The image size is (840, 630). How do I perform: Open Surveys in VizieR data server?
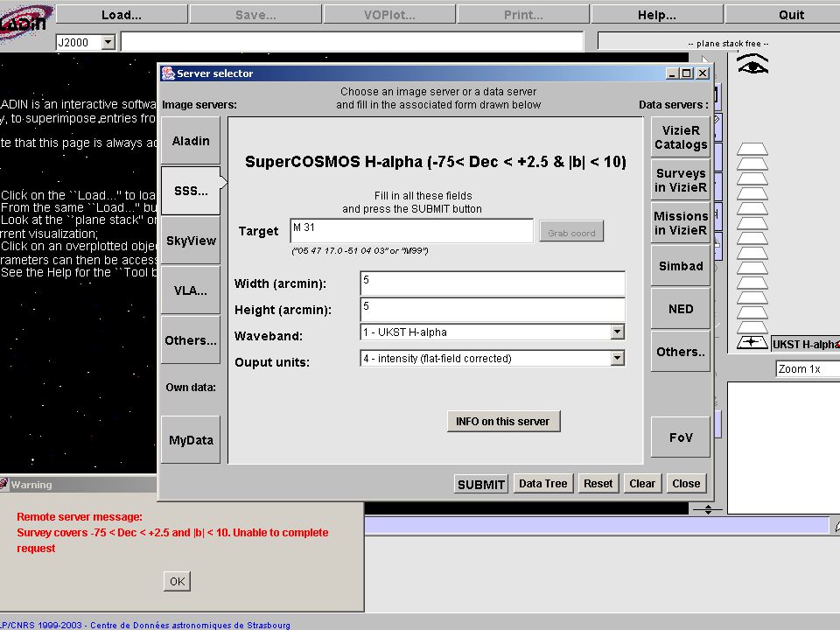pos(681,180)
